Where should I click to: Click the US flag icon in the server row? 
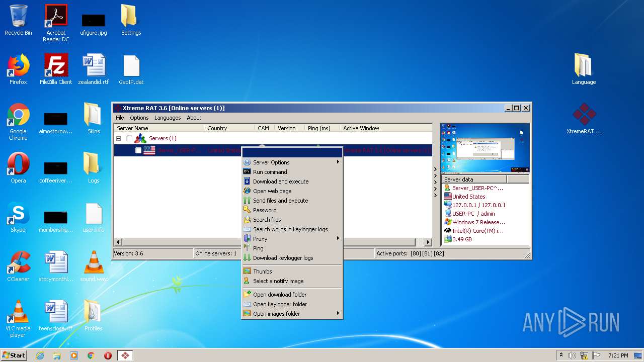coord(149,150)
